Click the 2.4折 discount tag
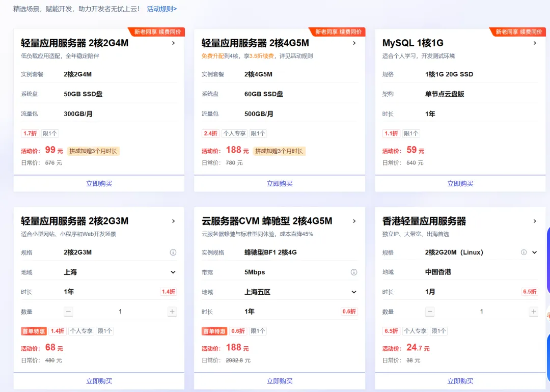Image resolution: width=550 pixels, height=392 pixels. pyautogui.click(x=210, y=133)
